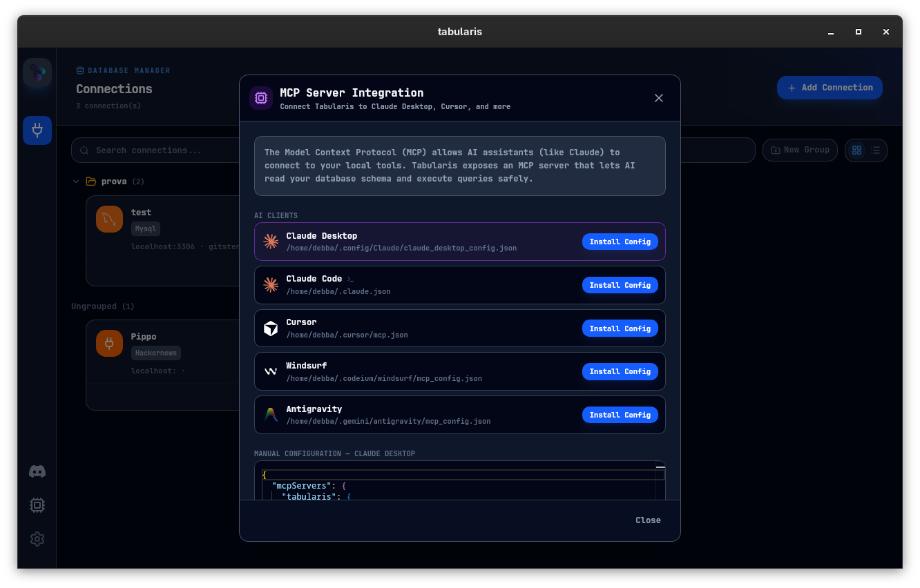Click the Antigravity gradient icon
The height and width of the screenshot is (588, 920).
tap(271, 415)
